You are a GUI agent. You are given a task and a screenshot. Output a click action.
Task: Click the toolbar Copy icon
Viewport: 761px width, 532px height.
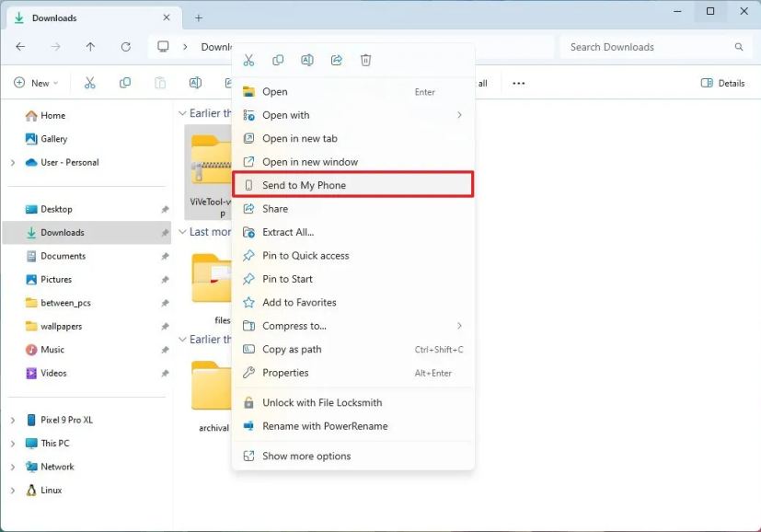click(125, 83)
